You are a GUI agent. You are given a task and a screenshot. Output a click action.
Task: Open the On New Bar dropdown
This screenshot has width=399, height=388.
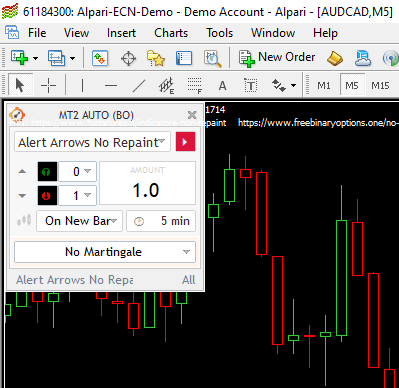point(79,221)
